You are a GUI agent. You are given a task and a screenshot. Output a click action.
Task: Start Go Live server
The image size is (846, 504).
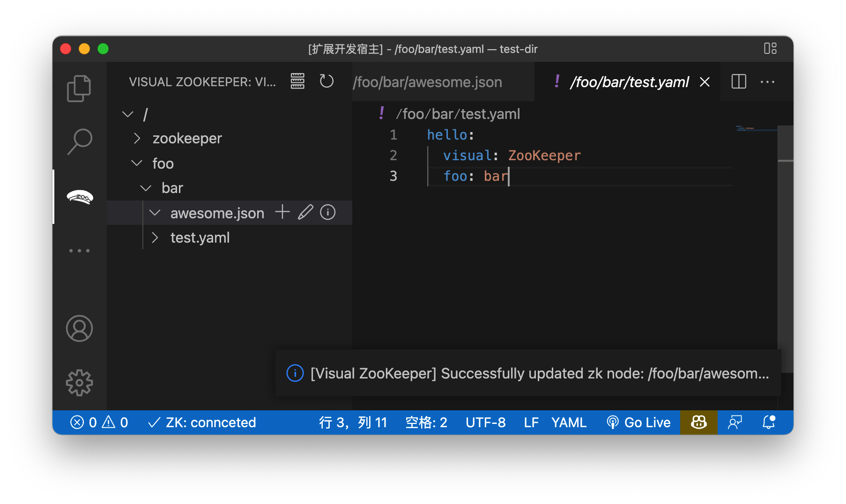(x=638, y=422)
